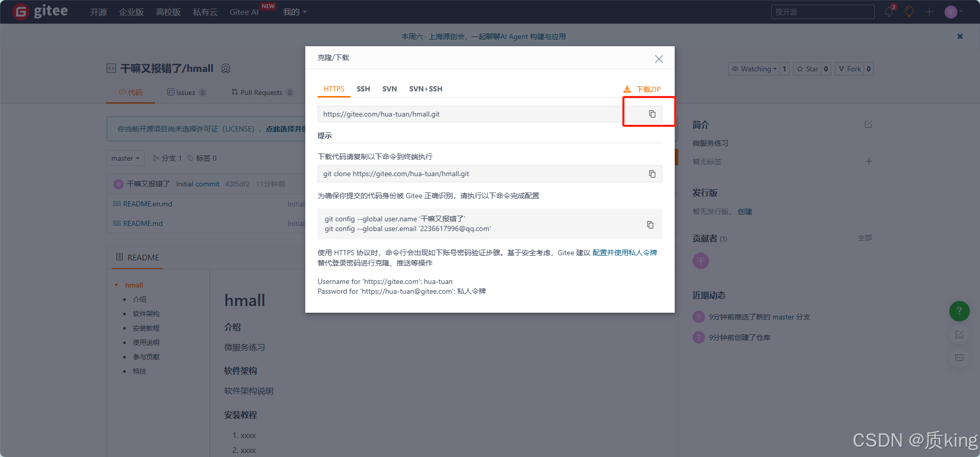Open the contributor avatar
980x457 pixels.
tap(701, 261)
